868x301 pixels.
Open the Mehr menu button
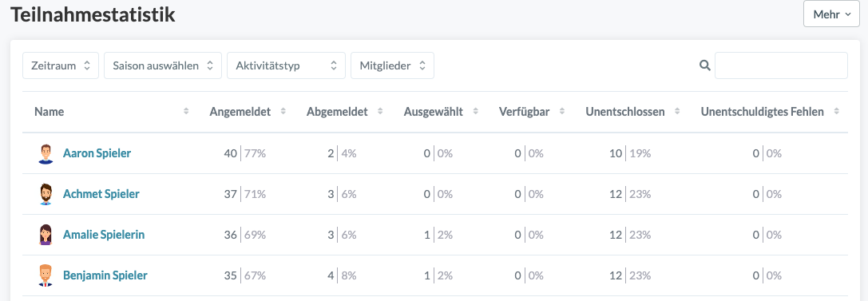tap(831, 15)
